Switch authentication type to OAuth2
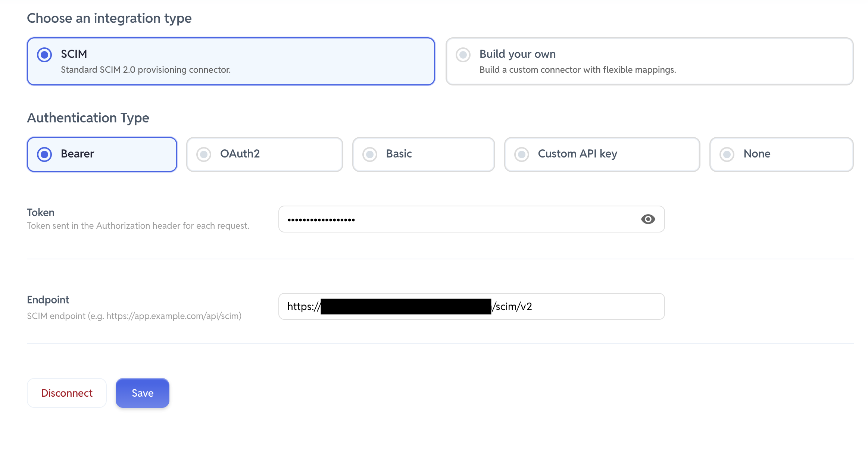 click(204, 154)
